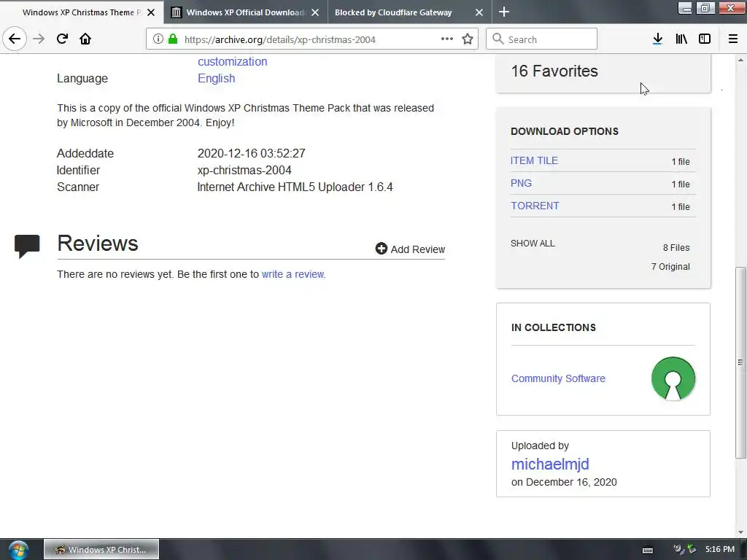Click the network tray icon
The width and height of the screenshot is (747, 560).
tap(678, 549)
